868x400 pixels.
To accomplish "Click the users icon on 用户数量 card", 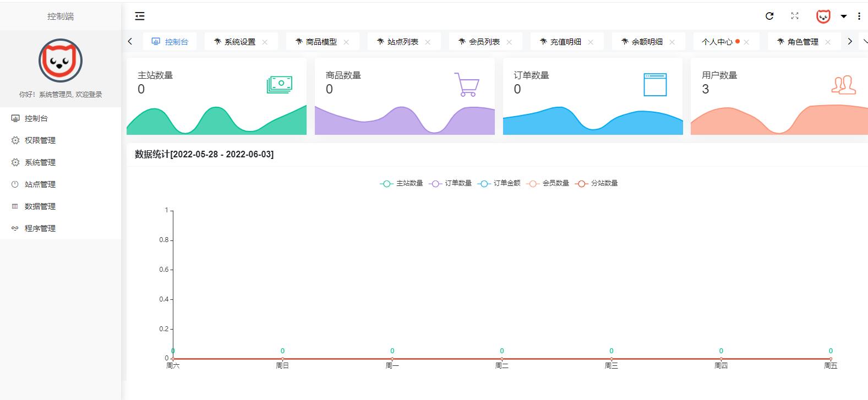I will pyautogui.click(x=843, y=85).
